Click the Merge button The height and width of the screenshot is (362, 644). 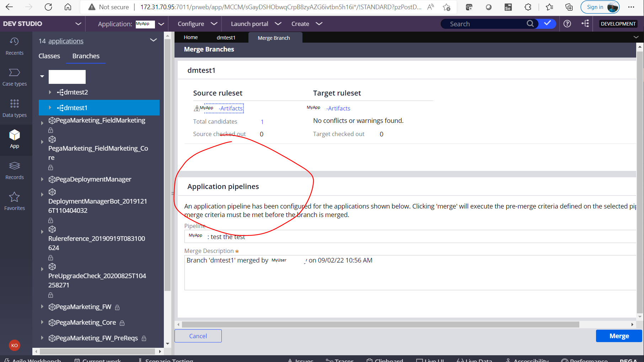tap(619, 335)
